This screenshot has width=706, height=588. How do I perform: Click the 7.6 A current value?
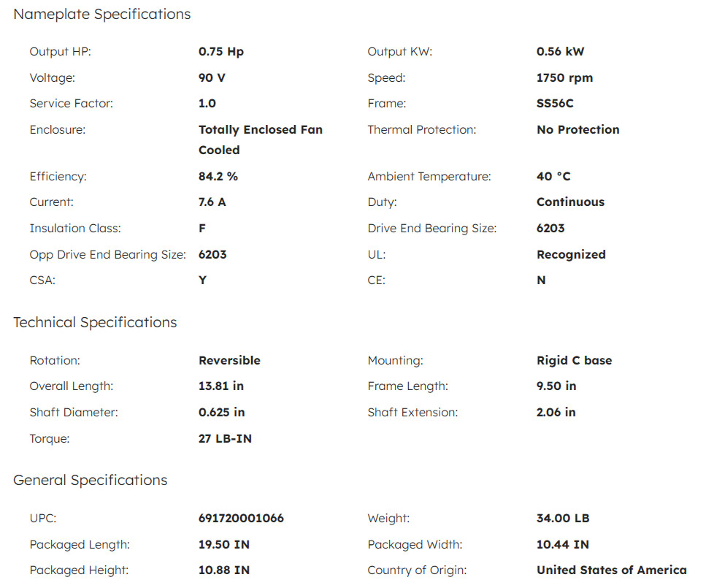pos(212,202)
